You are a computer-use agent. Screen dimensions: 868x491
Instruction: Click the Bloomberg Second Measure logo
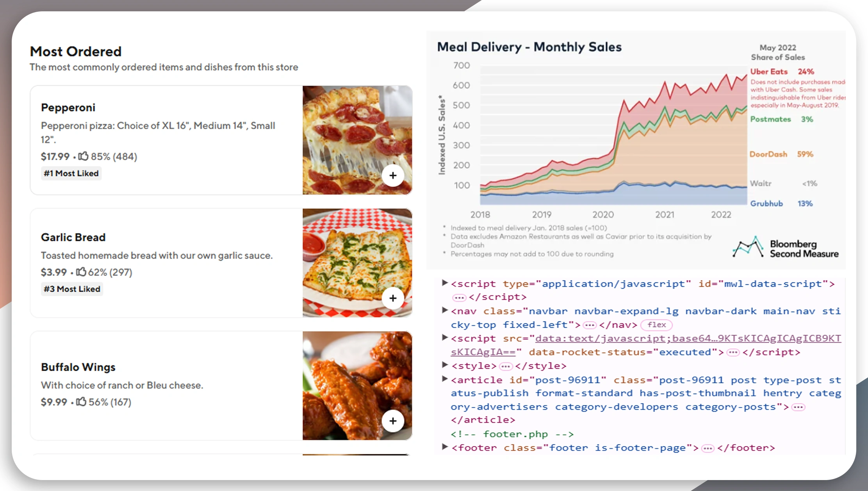(785, 248)
